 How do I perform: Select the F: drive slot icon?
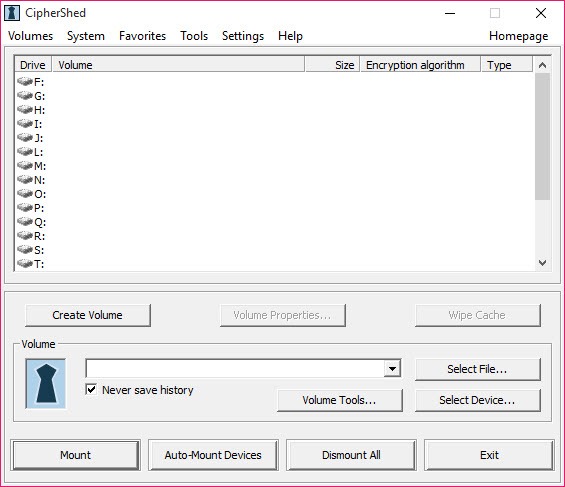point(25,82)
